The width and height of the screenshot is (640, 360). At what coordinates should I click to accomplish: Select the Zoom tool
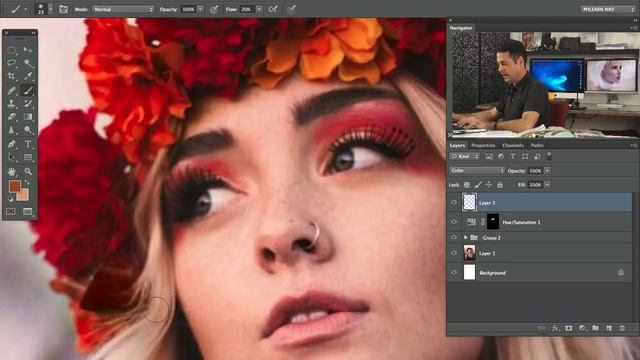pyautogui.click(x=28, y=171)
